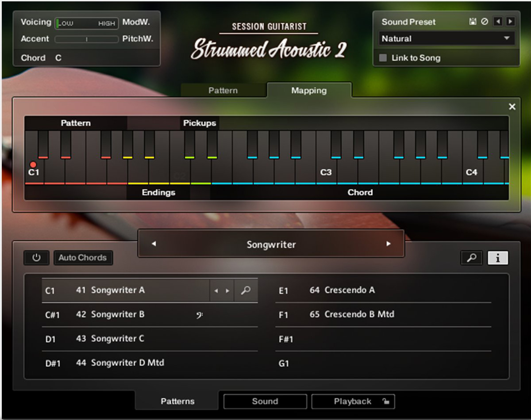Screen dimensions: 531x420
Task: Click the reset sound preset icon
Action: (x=485, y=22)
